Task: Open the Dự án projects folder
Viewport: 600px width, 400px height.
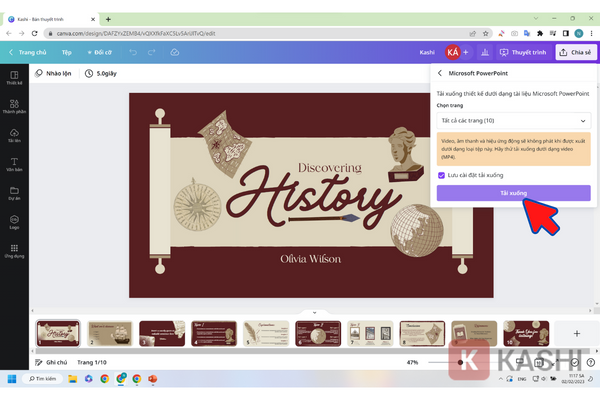Action: coord(14,193)
